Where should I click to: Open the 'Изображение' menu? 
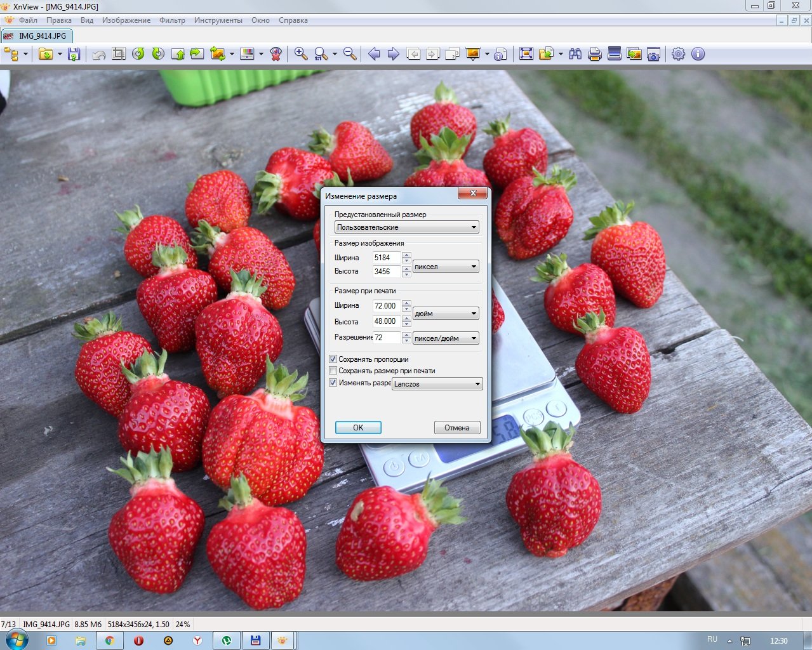(x=126, y=20)
